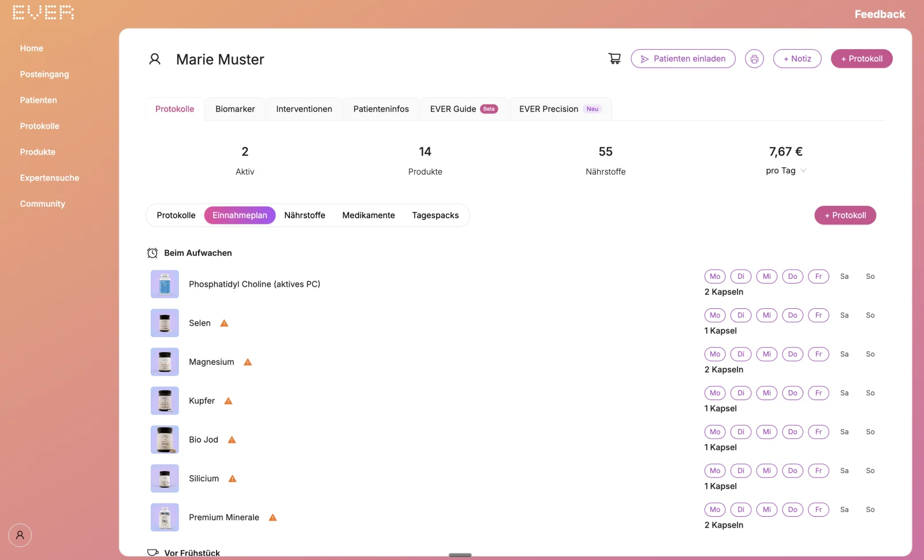Toggle Di for Selen
Image resolution: width=924 pixels, height=560 pixels.
click(741, 315)
